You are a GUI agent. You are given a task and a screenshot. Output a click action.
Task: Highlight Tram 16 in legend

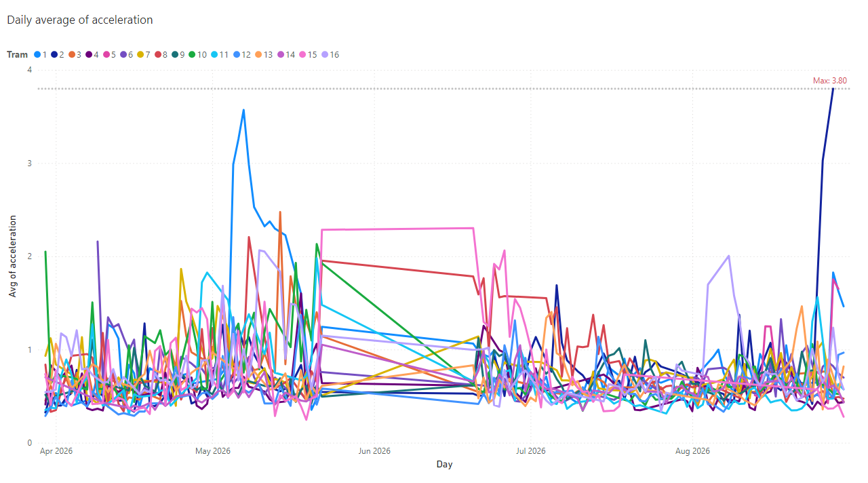click(330, 54)
